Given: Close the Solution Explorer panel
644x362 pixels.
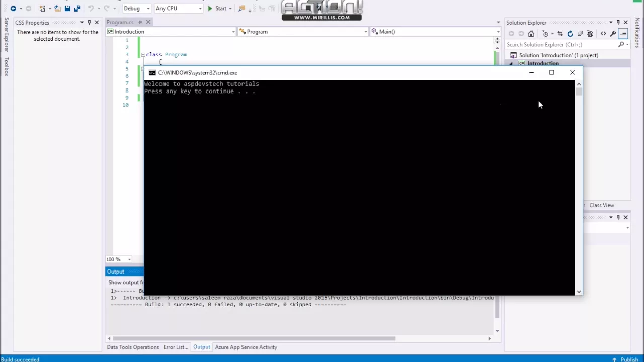Looking at the screenshot, I should click(x=626, y=23).
